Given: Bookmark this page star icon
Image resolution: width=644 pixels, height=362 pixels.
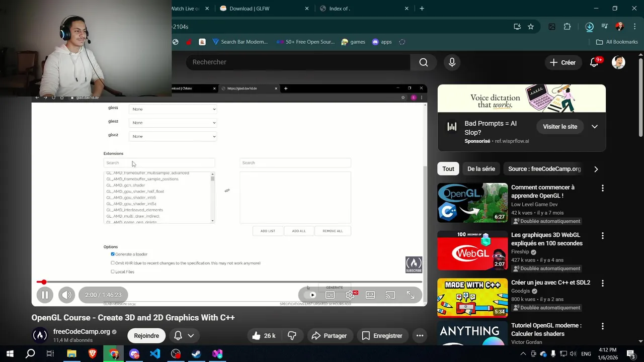Looking at the screenshot, I should tap(531, 27).
